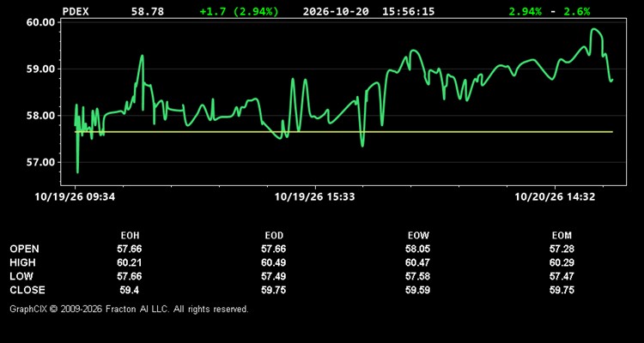Click the +1.7 (2.94%) change value
The width and height of the screenshot is (644, 343).
point(239,11)
